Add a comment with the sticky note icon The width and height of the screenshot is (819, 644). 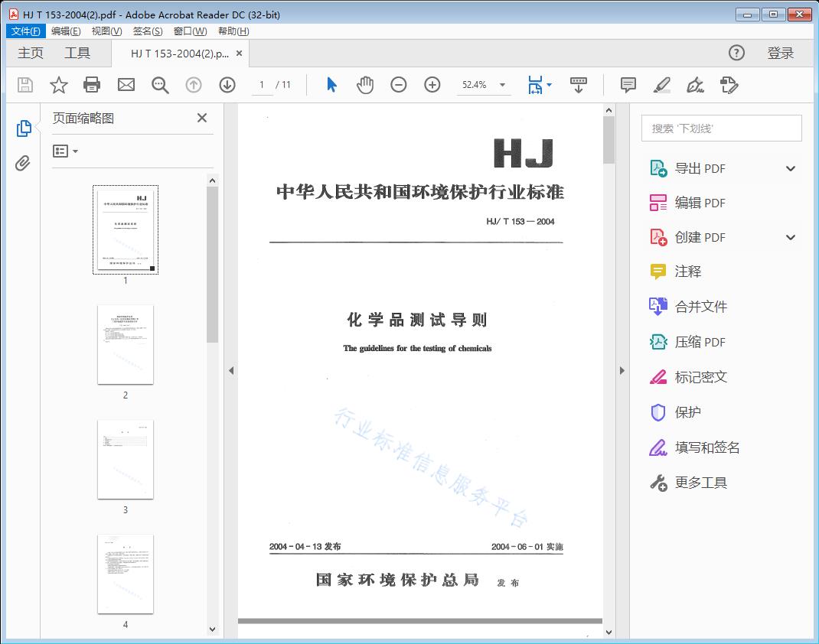628,85
